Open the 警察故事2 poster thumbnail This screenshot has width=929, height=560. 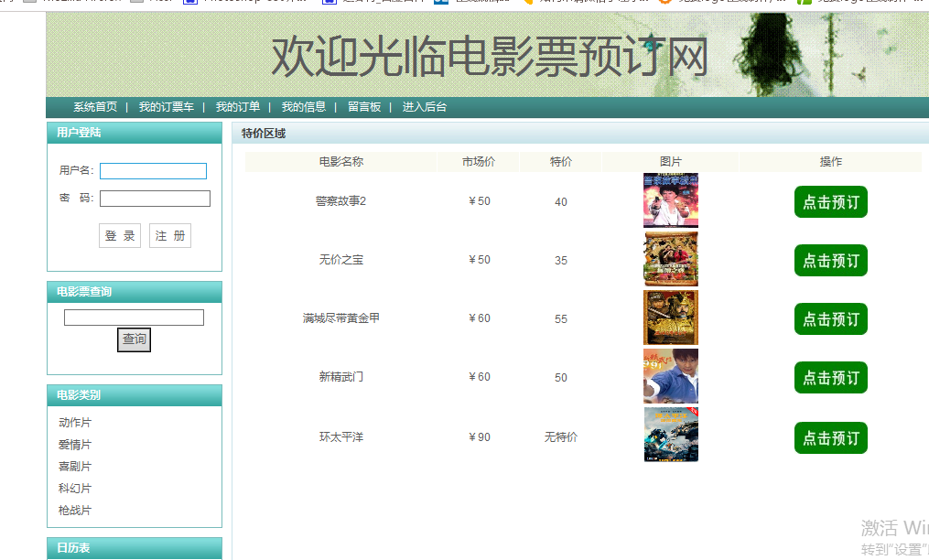click(x=671, y=200)
